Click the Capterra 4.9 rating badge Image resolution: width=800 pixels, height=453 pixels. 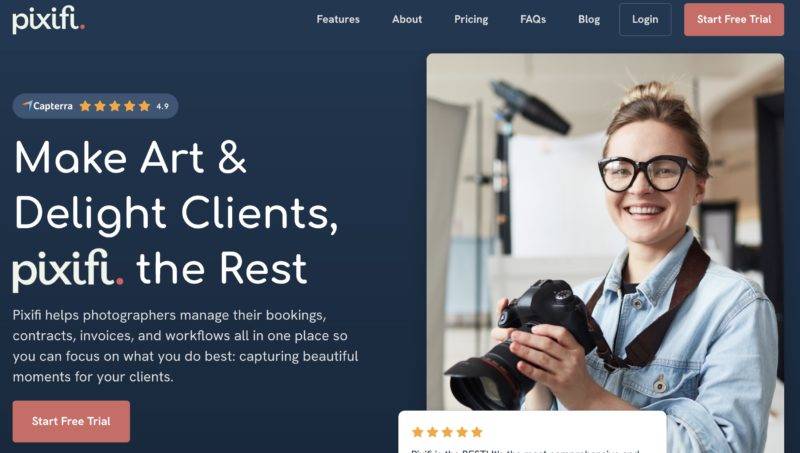pyautogui.click(x=95, y=106)
